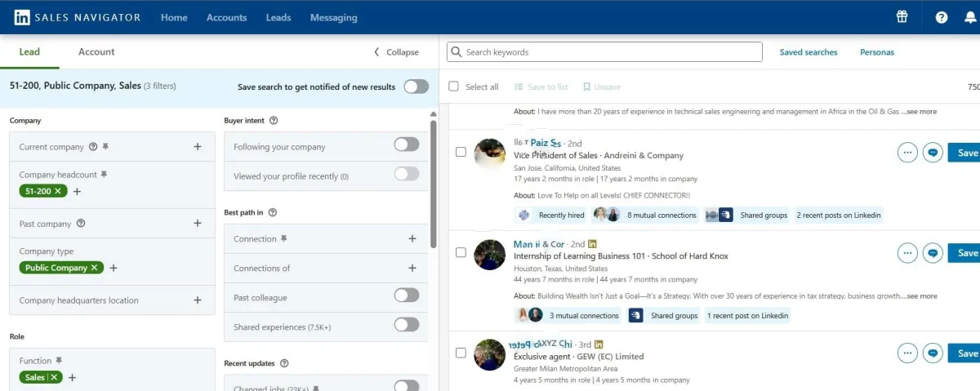Expand Company headquarters location filter

198,300
